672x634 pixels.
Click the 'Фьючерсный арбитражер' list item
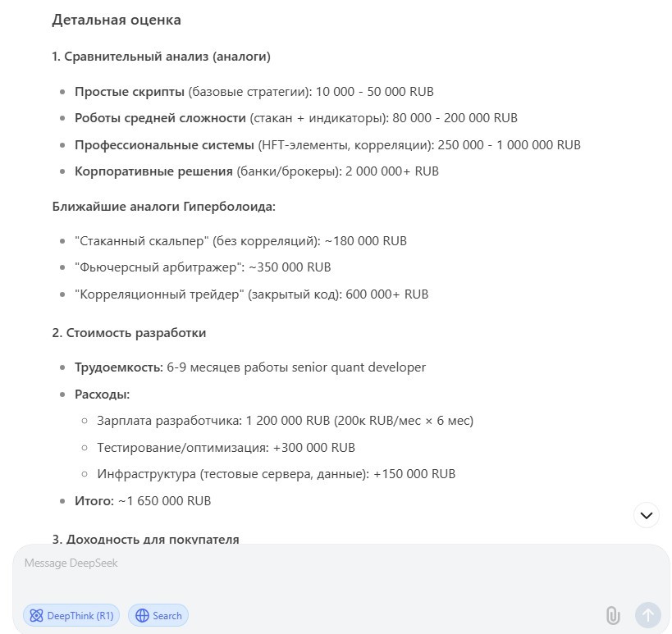203,267
